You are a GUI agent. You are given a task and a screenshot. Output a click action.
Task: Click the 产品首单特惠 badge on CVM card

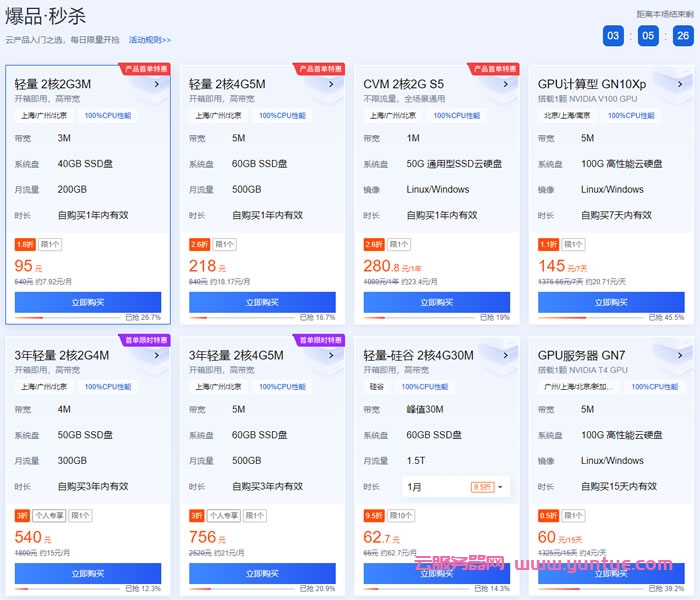pyautogui.click(x=493, y=69)
